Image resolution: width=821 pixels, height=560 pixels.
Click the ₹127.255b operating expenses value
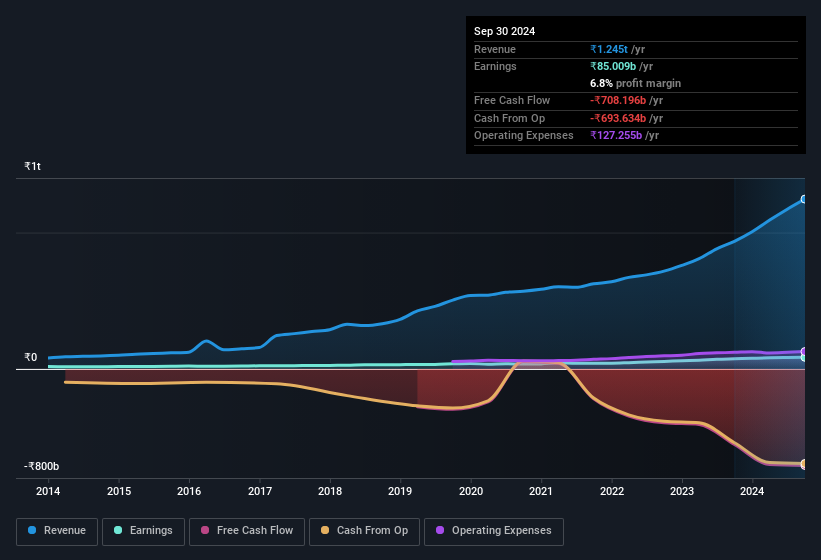620,135
